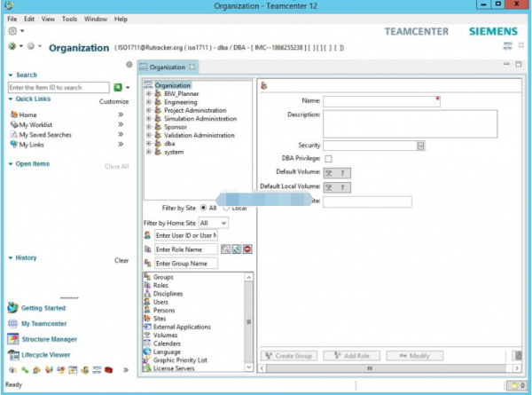Image resolution: width=532 pixels, height=395 pixels.
Task: Click the Default Volume button
Action: (337, 173)
